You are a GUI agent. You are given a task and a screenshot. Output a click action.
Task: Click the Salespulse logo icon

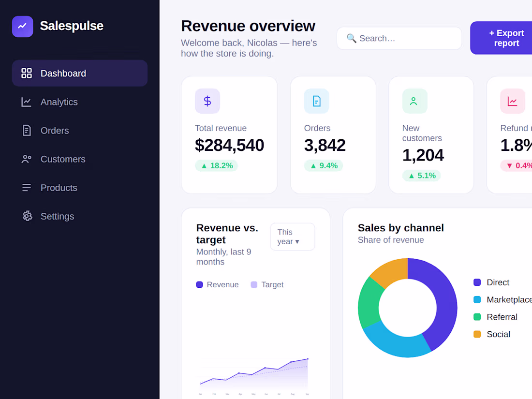(x=22, y=26)
